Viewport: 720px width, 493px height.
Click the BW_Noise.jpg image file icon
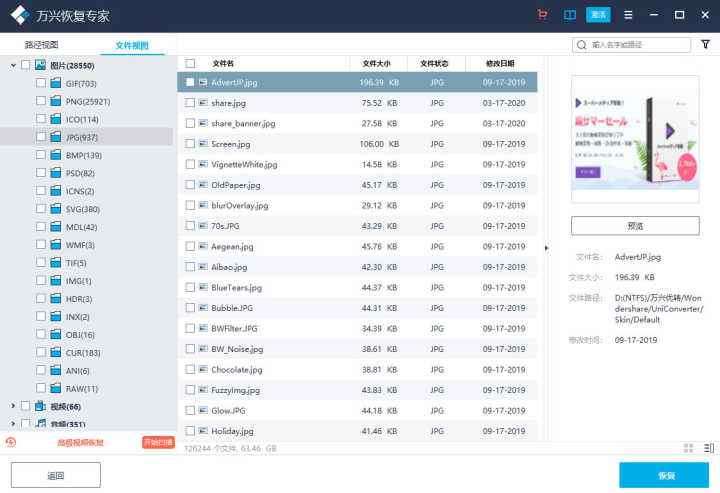click(203, 349)
